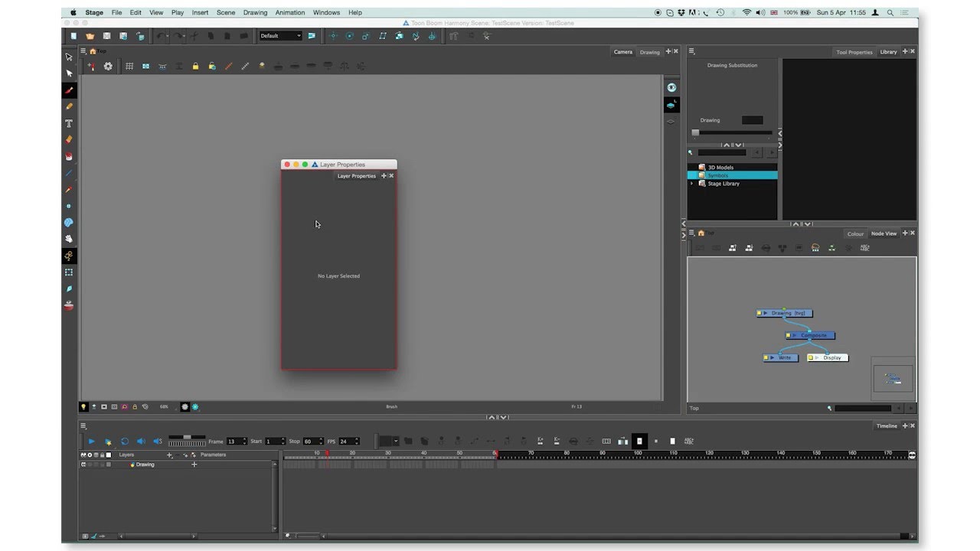Screen dimensions: 980x551
Task: Switch to the Colour tab
Action: (x=855, y=234)
